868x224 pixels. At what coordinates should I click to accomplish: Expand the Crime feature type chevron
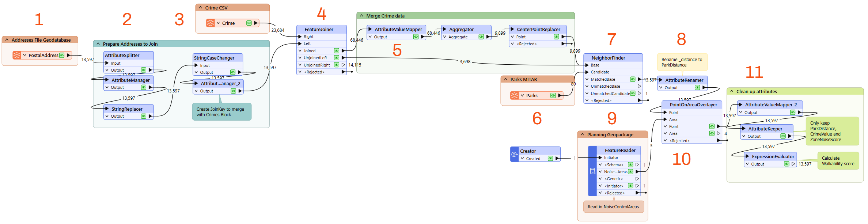click(218, 23)
